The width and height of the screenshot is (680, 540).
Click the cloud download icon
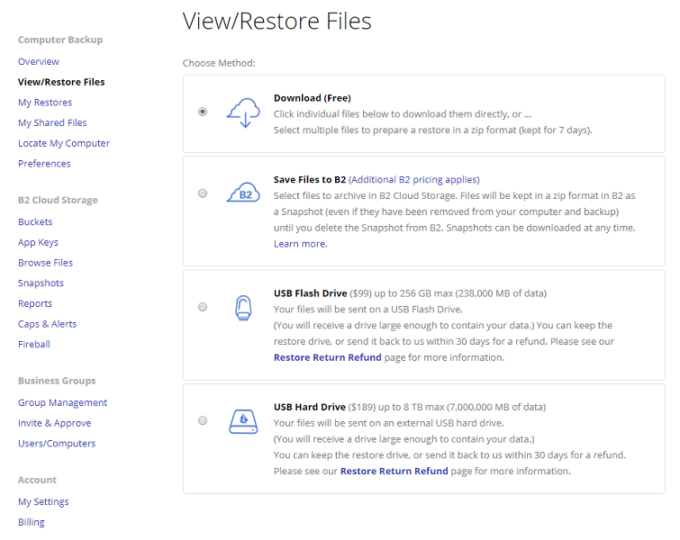(x=243, y=113)
